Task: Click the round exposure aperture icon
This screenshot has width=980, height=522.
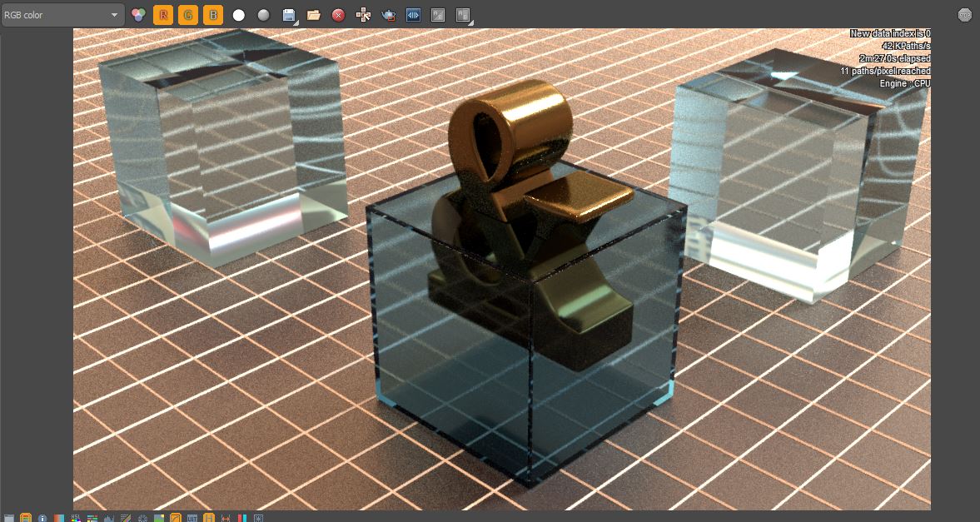Action: (x=142, y=518)
